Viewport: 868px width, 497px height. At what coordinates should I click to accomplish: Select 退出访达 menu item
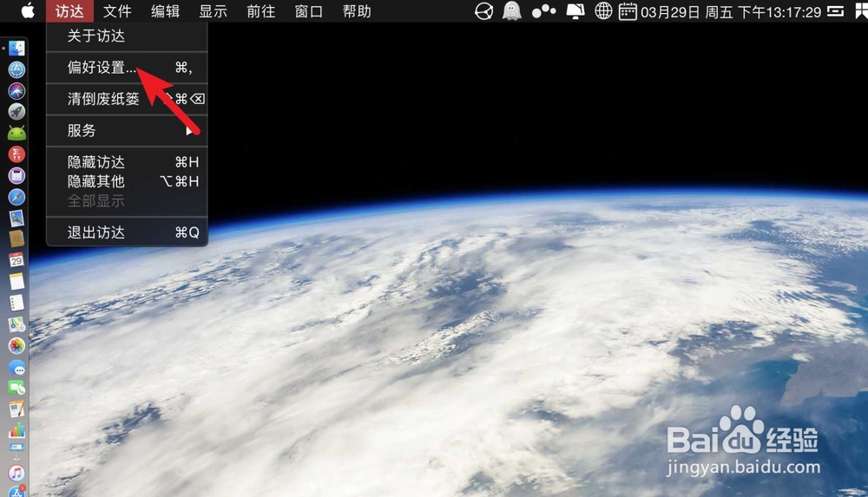(127, 232)
